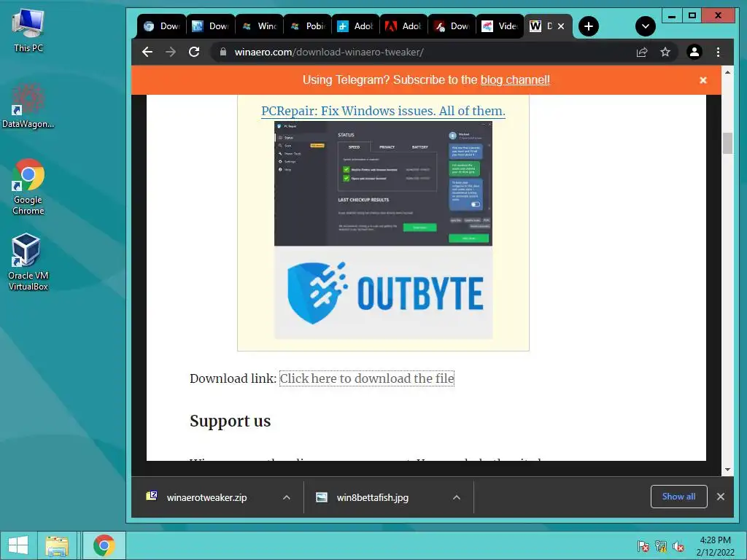Viewport: 747px width, 560px height.
Task: Open volume speaker tray icon
Action: pyautogui.click(x=678, y=546)
